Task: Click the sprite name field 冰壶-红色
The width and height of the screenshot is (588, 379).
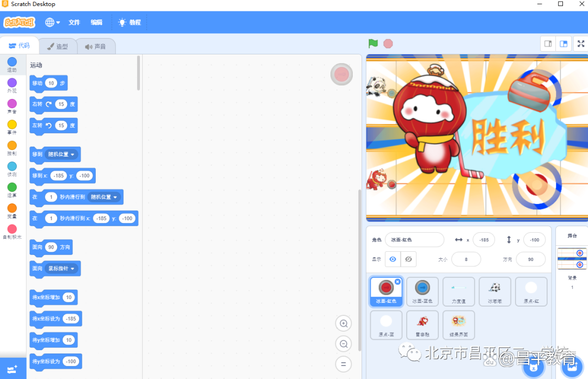Action: coord(414,240)
